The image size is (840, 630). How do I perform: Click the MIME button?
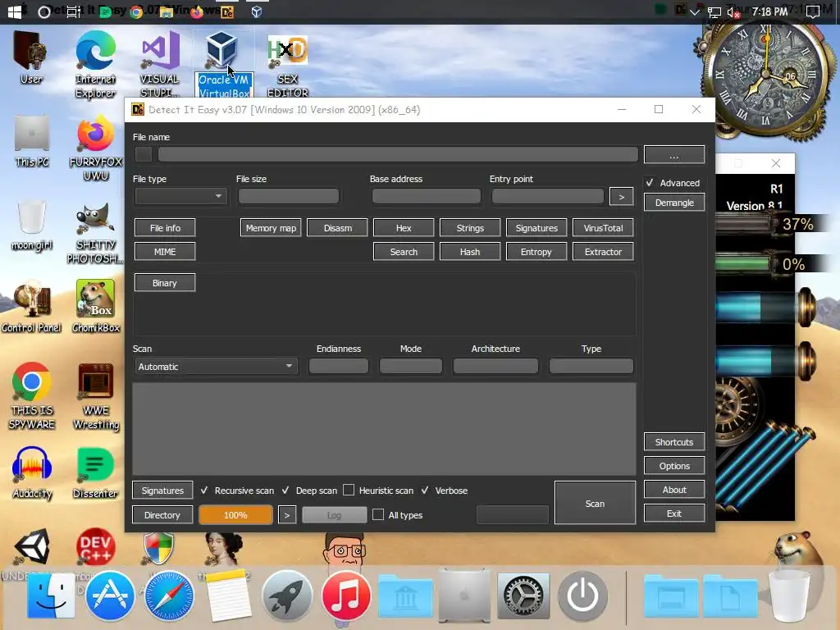pos(165,252)
